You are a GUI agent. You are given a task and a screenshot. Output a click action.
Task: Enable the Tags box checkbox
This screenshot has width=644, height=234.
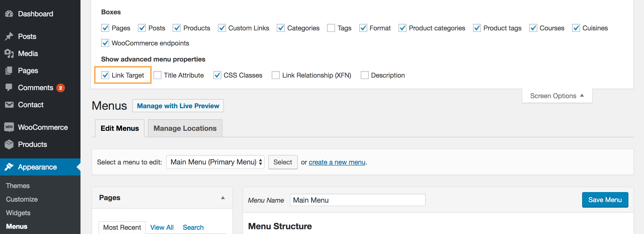331,28
